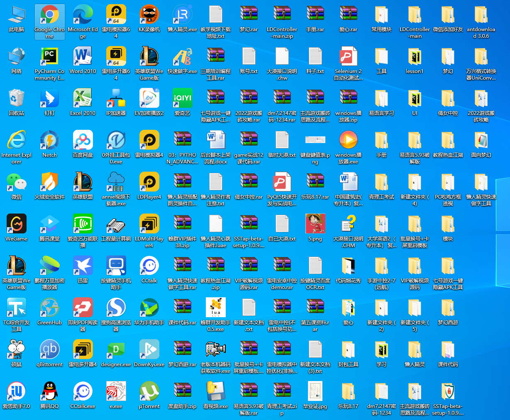Click the 5.png image file
The width and height of the screenshot is (510, 420).
315,228
